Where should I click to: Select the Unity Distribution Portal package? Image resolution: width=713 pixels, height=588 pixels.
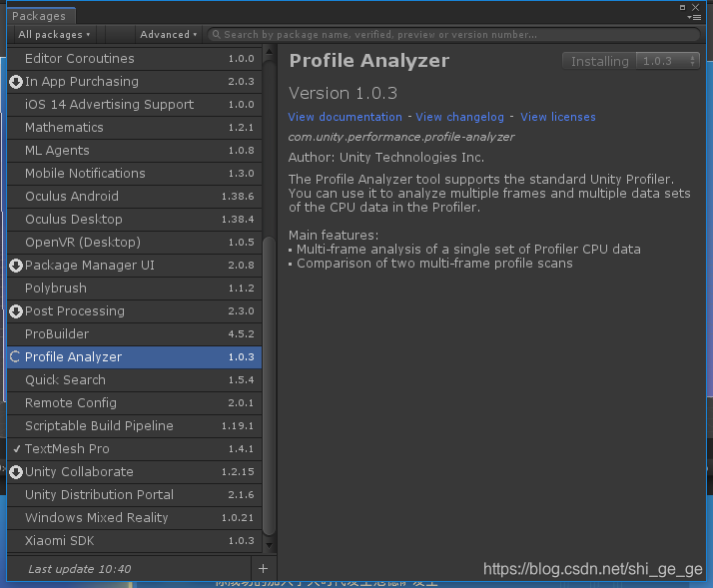click(135, 495)
